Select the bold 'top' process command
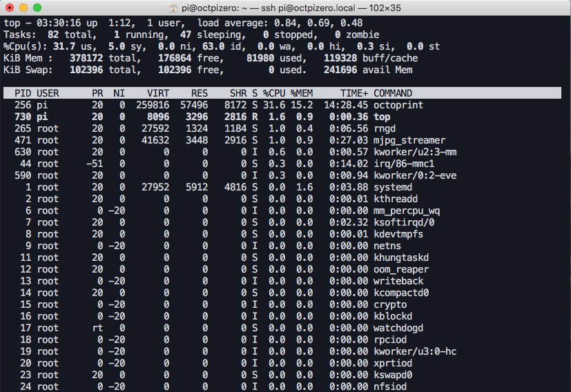Screen dimensions: 571x392 tap(382, 117)
